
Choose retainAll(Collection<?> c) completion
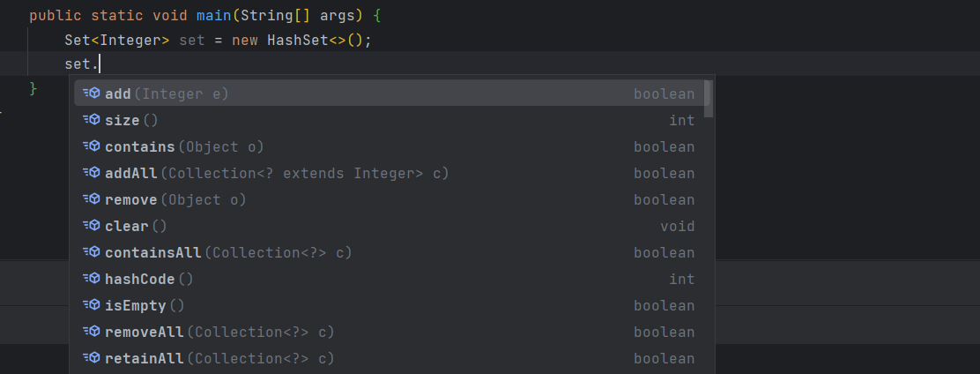[x=219, y=358]
